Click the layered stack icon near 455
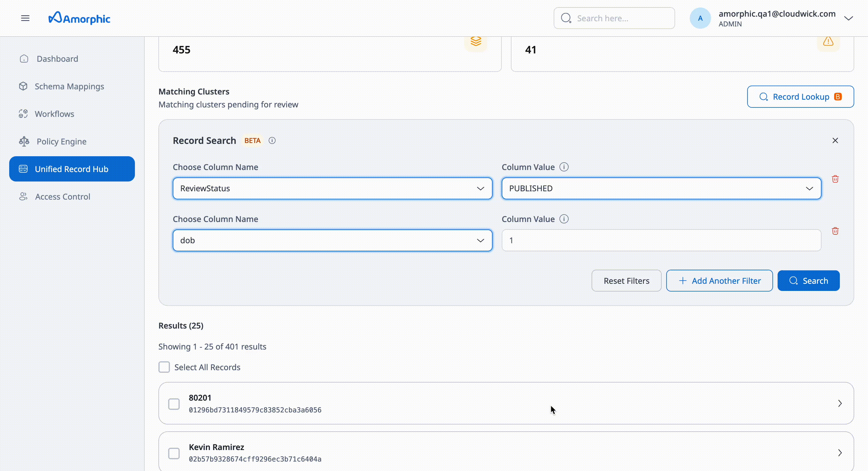Viewport: 868px width, 471px height. (x=476, y=41)
